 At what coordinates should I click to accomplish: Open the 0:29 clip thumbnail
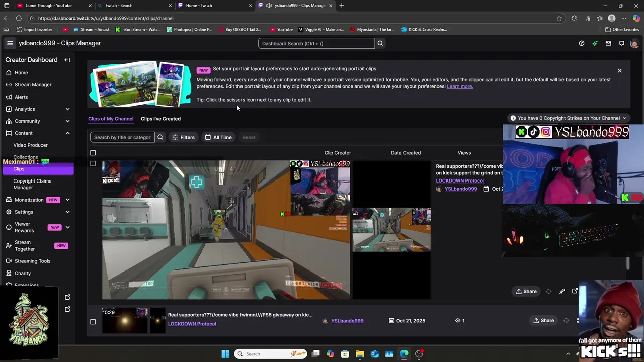point(125,320)
